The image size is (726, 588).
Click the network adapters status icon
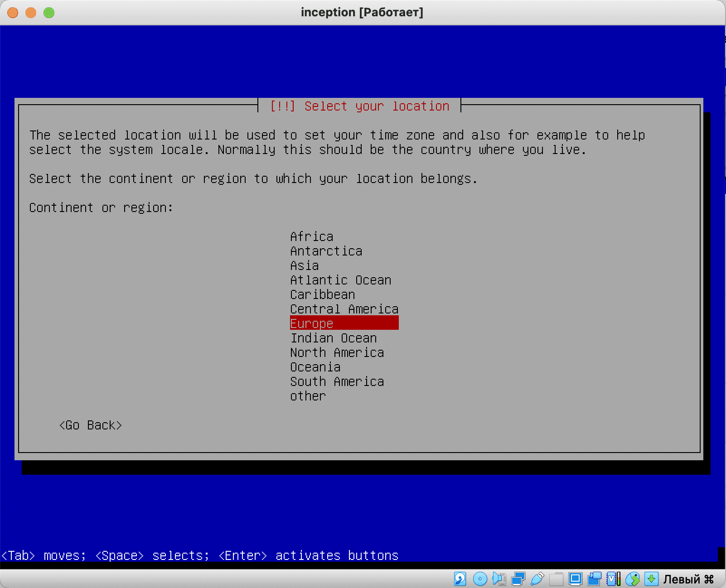tap(518, 578)
